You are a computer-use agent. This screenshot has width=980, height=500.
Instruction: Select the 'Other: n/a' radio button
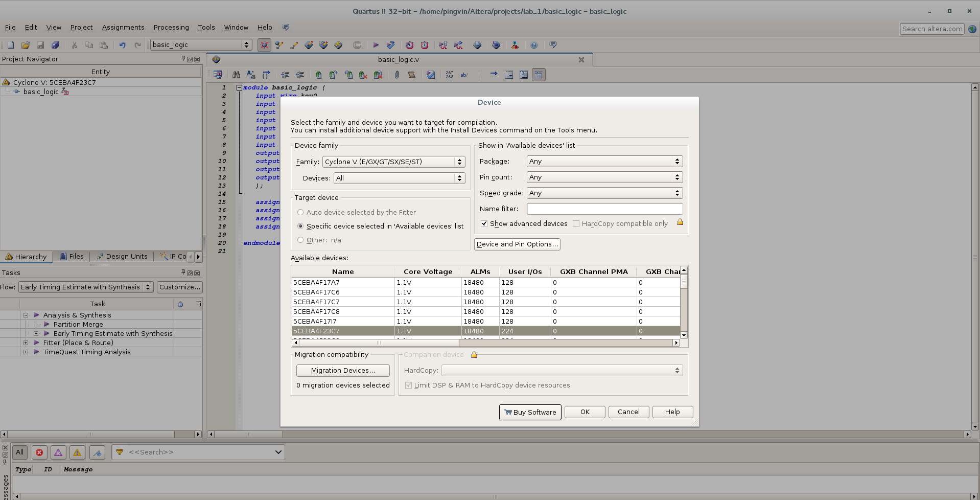click(x=300, y=240)
